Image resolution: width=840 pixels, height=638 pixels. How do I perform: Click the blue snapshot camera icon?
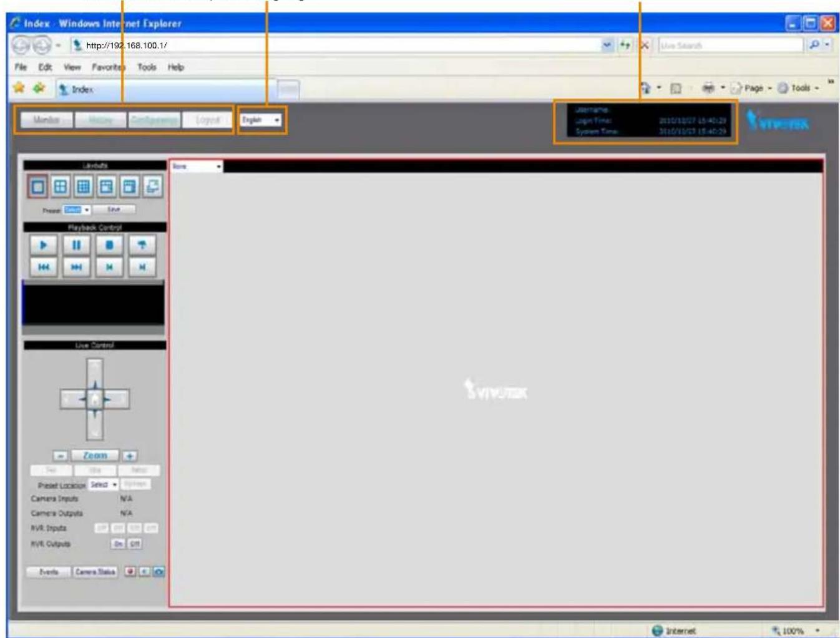[x=159, y=571]
